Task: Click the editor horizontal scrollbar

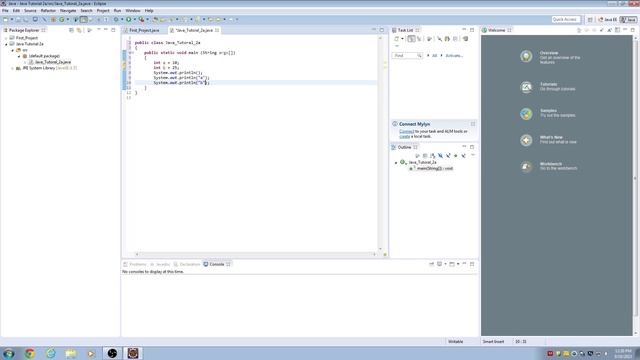Action: (256, 254)
